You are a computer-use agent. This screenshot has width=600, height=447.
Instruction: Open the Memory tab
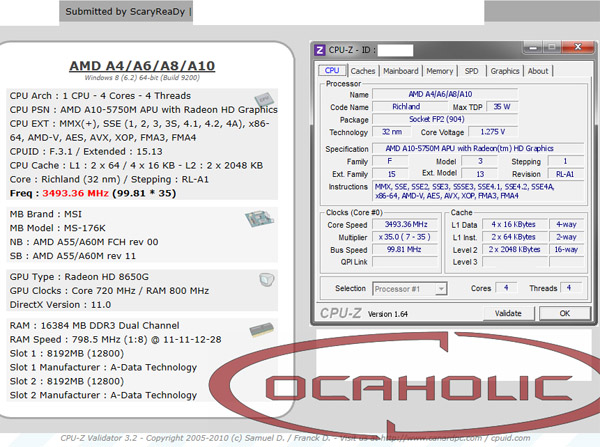[440, 71]
